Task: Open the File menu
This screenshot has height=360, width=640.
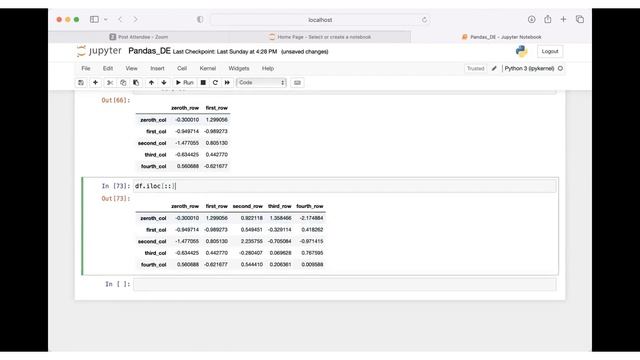Action: coord(86,68)
